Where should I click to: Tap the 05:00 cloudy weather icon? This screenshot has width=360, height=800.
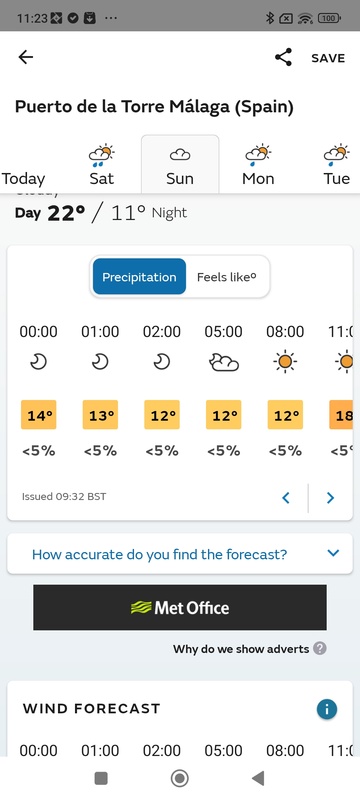(223, 362)
